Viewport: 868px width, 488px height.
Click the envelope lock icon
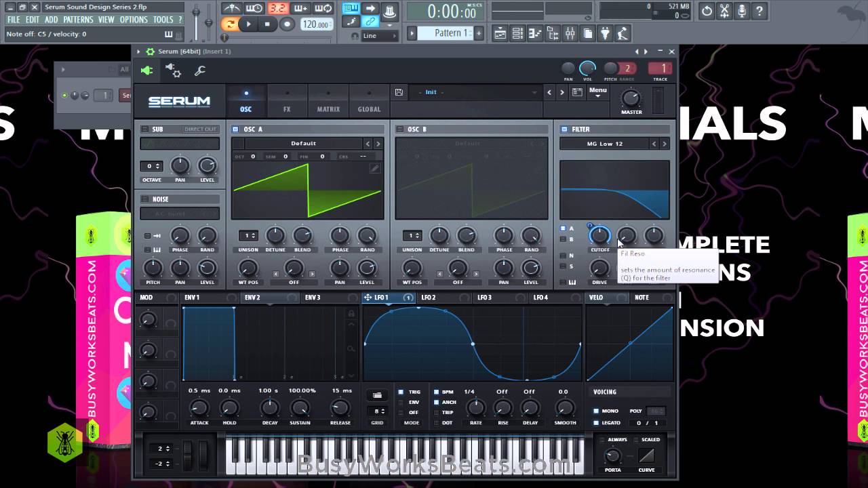tap(351, 313)
